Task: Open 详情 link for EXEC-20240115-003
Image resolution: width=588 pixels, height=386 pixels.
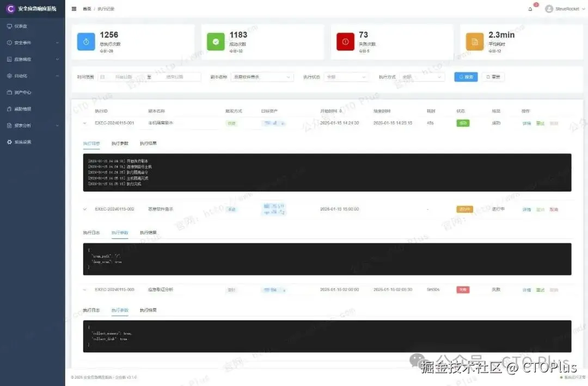Action: pyautogui.click(x=526, y=290)
